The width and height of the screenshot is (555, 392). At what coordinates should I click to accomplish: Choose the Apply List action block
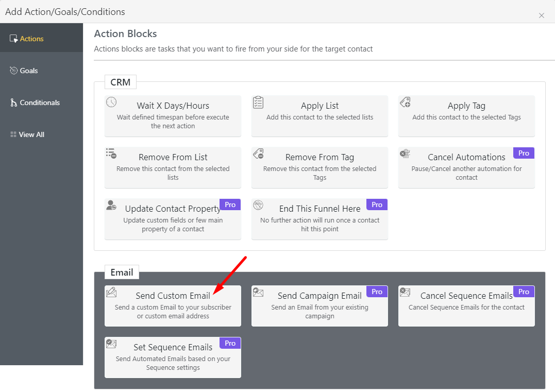319,116
